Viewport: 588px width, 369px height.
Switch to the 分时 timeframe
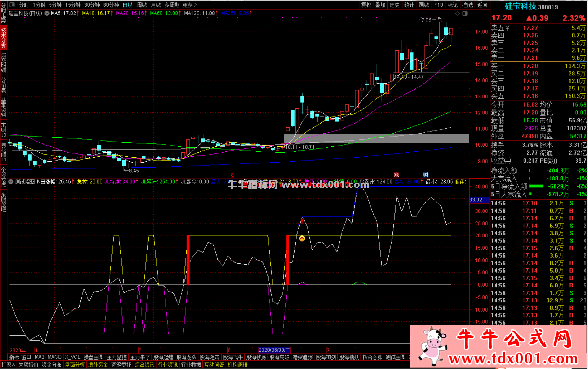(24, 5)
